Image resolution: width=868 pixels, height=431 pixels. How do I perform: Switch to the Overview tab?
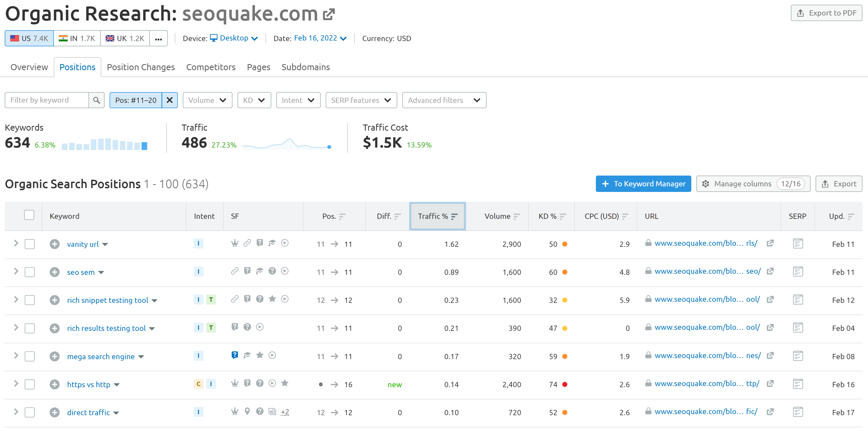coord(29,67)
